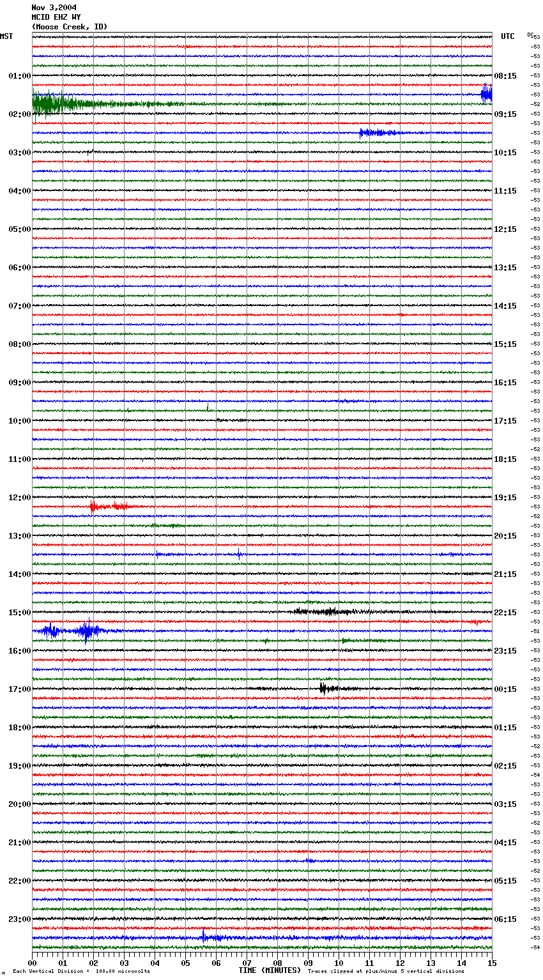Select the 23:00 MST row label
The height and width of the screenshot is (980, 543).
pyautogui.click(x=20, y=919)
